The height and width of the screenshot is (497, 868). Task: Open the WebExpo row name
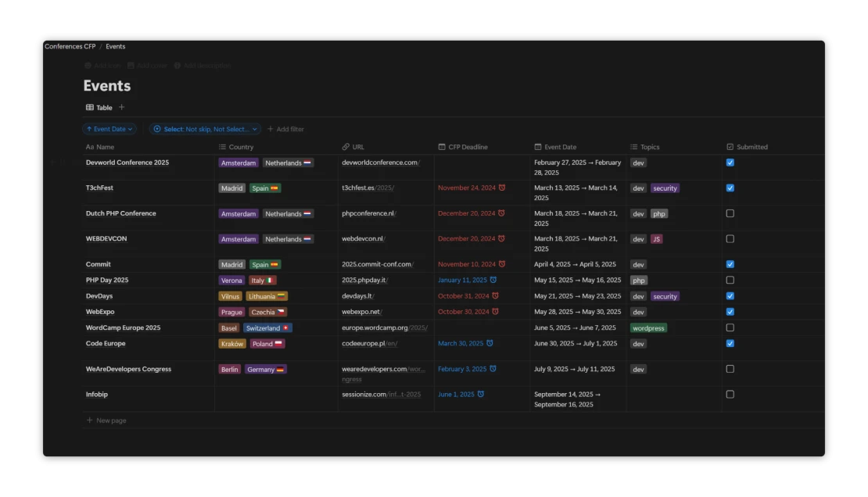point(100,312)
